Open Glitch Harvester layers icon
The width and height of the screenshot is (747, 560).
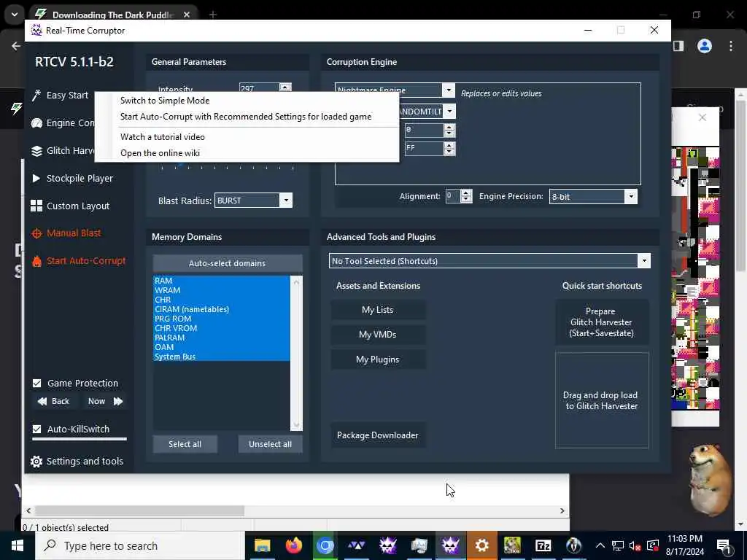pyautogui.click(x=36, y=151)
